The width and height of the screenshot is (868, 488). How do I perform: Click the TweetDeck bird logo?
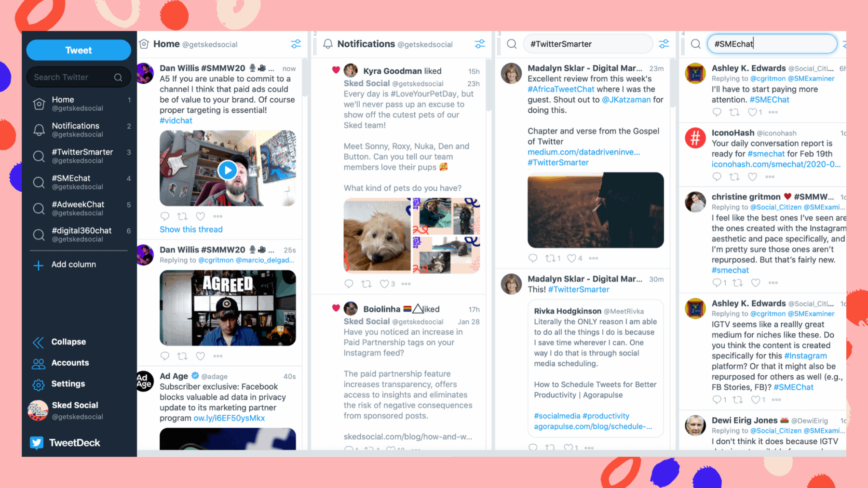tap(37, 442)
